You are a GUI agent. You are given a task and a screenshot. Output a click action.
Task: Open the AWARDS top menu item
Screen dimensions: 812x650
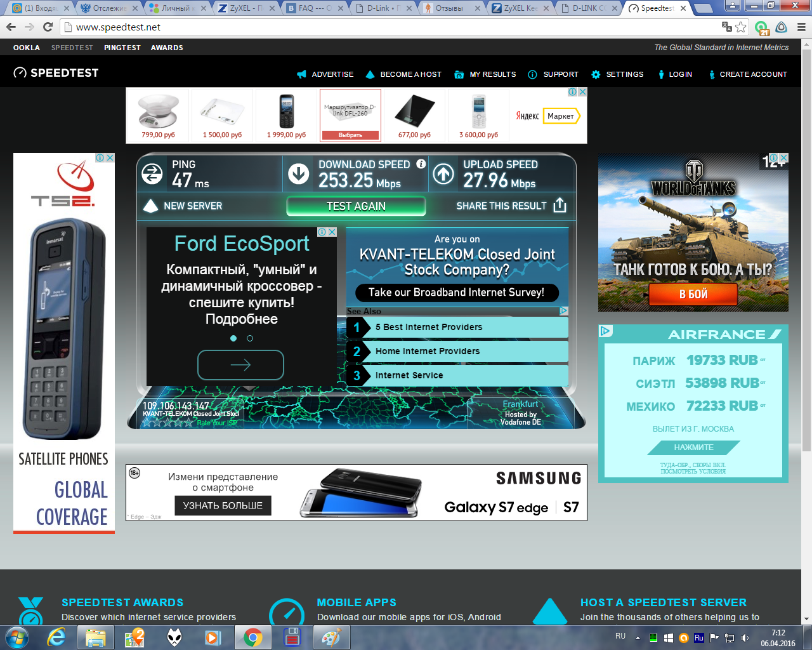[167, 48]
